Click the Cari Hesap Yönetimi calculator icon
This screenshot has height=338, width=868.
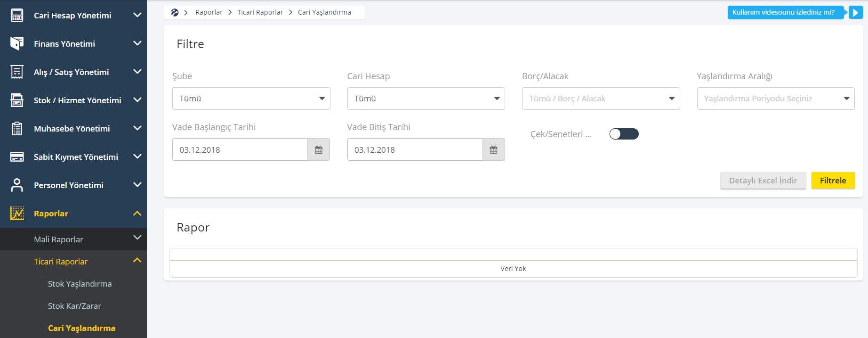(17, 16)
